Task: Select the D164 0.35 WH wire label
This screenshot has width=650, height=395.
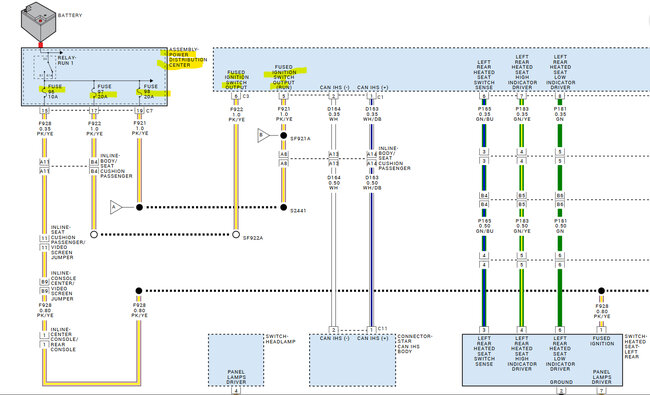Action: coord(334,114)
